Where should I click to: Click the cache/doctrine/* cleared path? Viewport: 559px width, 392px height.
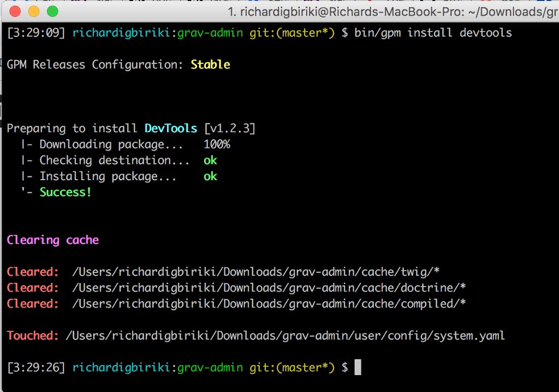[x=269, y=288]
